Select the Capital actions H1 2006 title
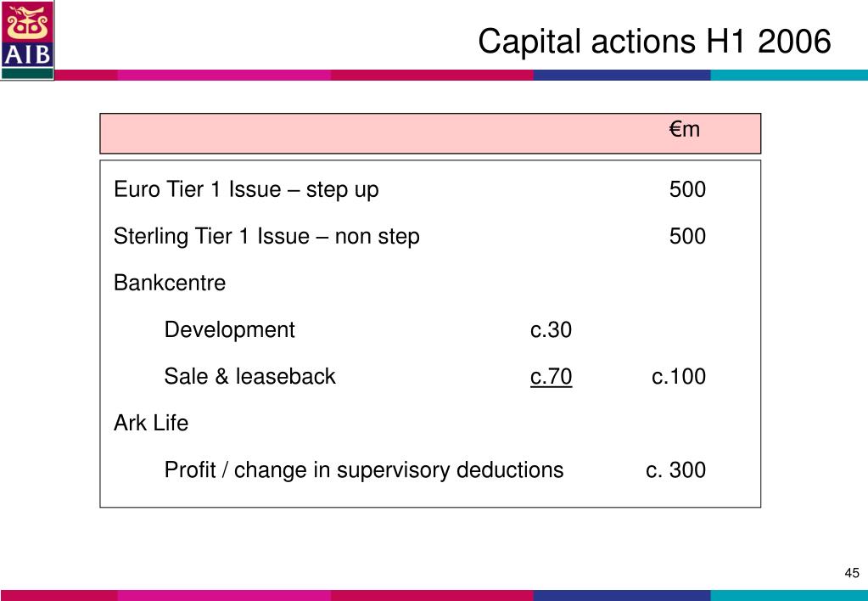 point(654,42)
